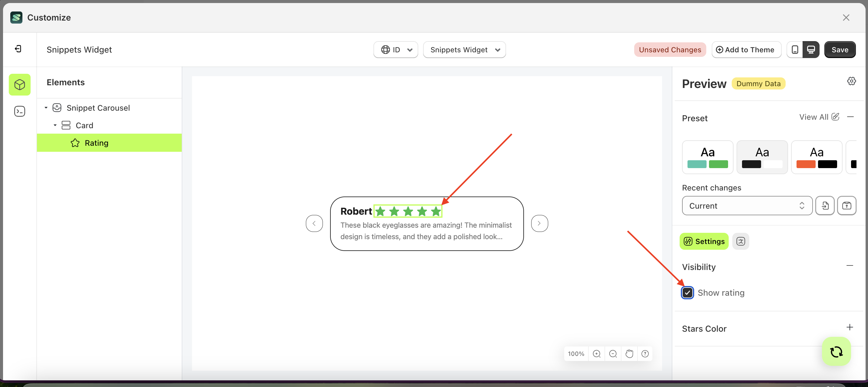Collapse the Snippet Carousel tree node

[46, 108]
